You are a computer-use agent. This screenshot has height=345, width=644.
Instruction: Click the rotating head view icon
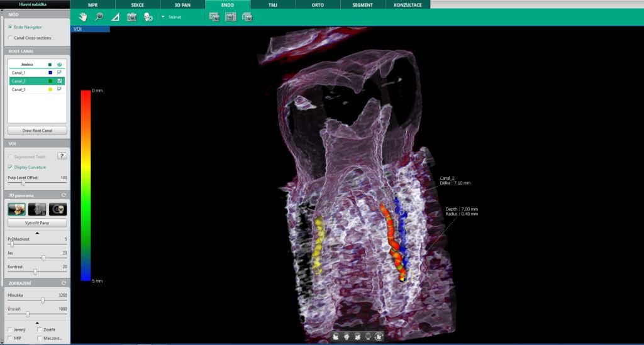click(x=379, y=337)
